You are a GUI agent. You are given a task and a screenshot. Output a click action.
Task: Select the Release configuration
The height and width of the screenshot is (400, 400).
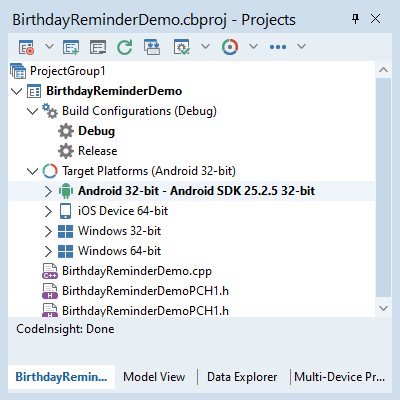click(98, 151)
